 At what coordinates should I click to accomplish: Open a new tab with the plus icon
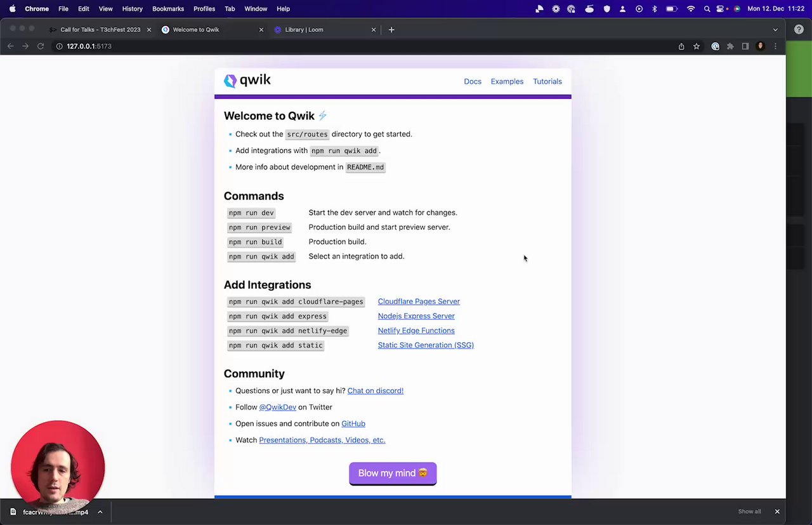click(x=391, y=30)
